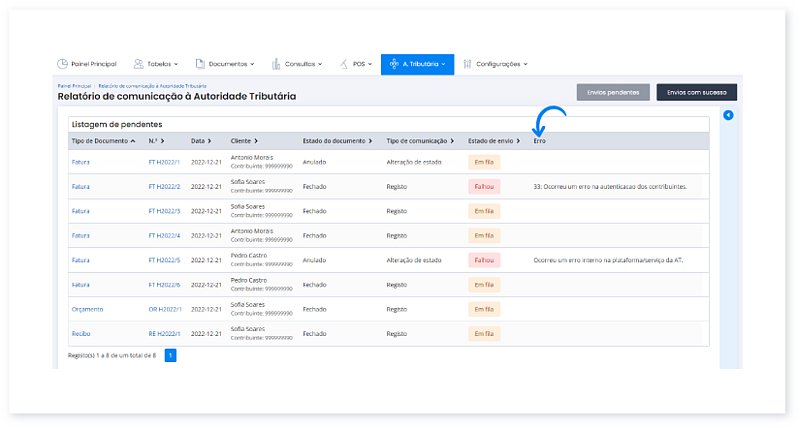Click the Configurações sliders icon

point(467,64)
